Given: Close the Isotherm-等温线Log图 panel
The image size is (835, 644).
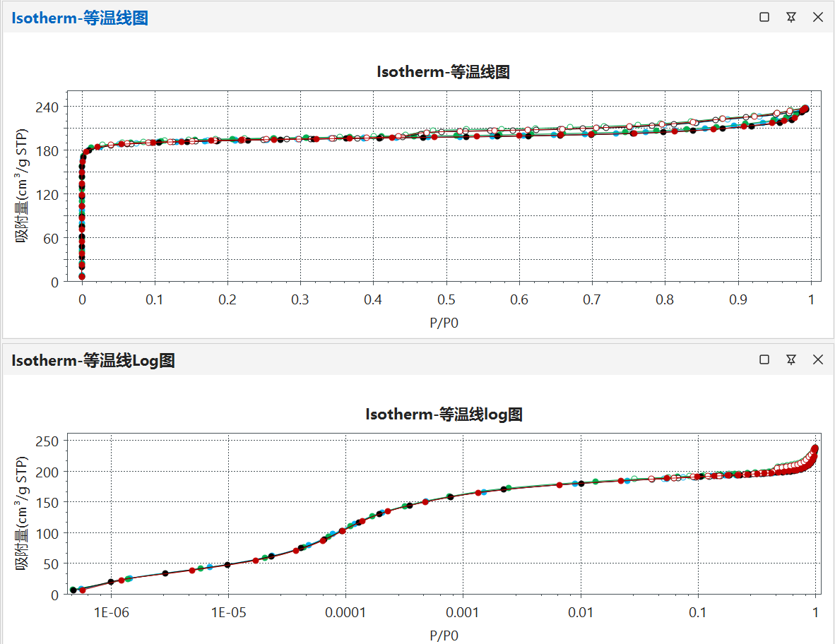Looking at the screenshot, I should click(819, 359).
